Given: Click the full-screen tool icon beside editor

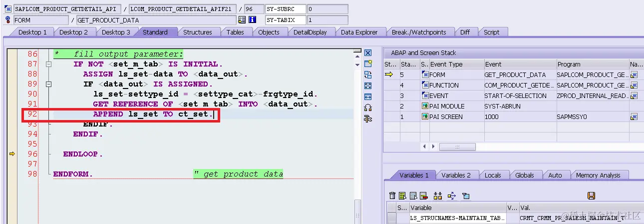Looking at the screenshot, I should click(x=368, y=86).
